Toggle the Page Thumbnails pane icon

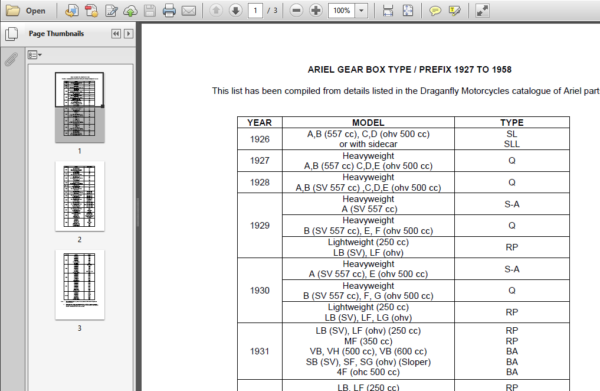click(x=11, y=34)
